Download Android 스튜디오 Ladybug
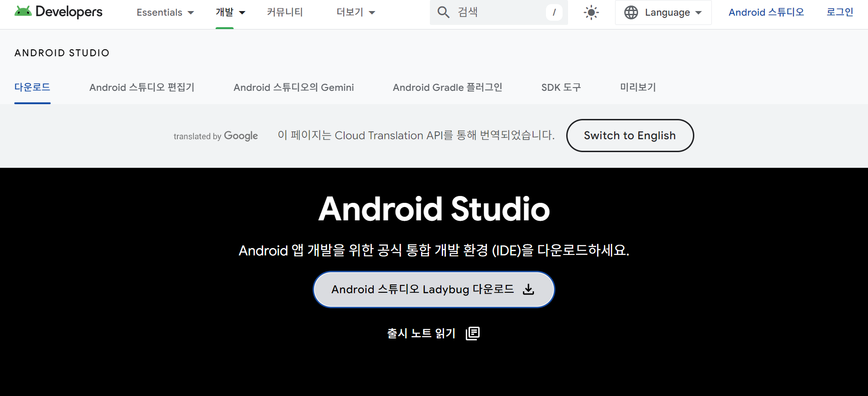 (434, 290)
